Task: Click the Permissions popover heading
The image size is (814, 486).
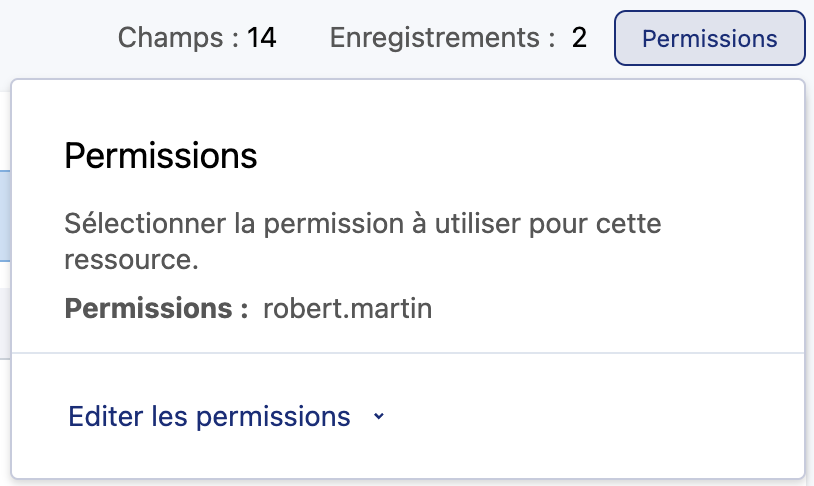Action: [x=161, y=156]
